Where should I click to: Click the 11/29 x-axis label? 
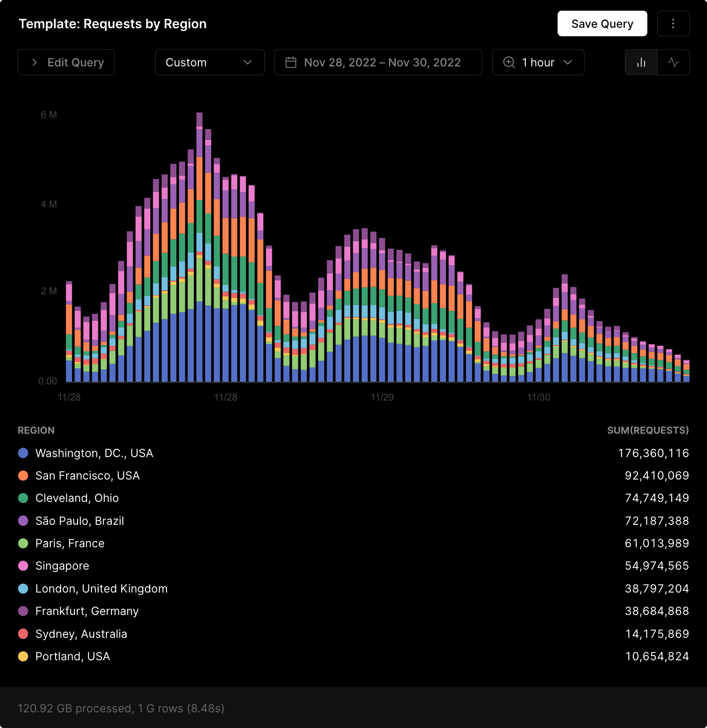(382, 397)
